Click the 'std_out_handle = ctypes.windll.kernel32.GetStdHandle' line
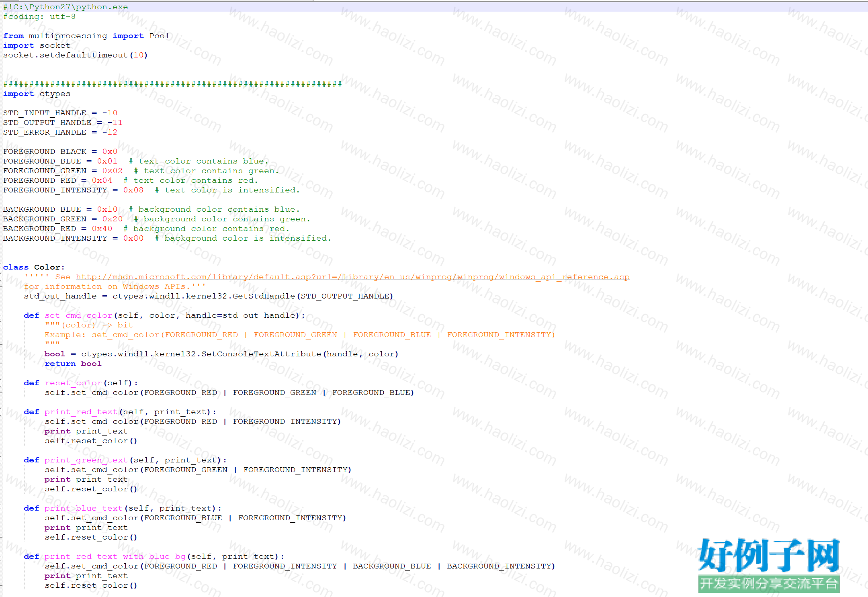 pos(209,296)
